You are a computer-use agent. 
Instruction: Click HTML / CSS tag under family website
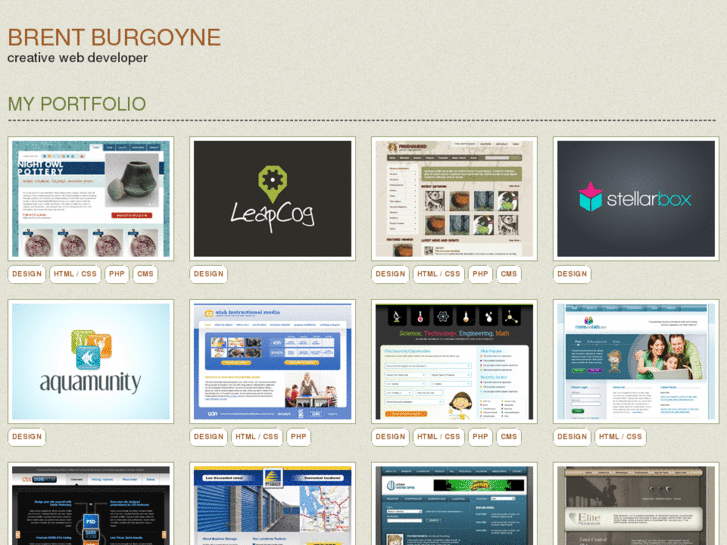pyautogui.click(x=620, y=436)
